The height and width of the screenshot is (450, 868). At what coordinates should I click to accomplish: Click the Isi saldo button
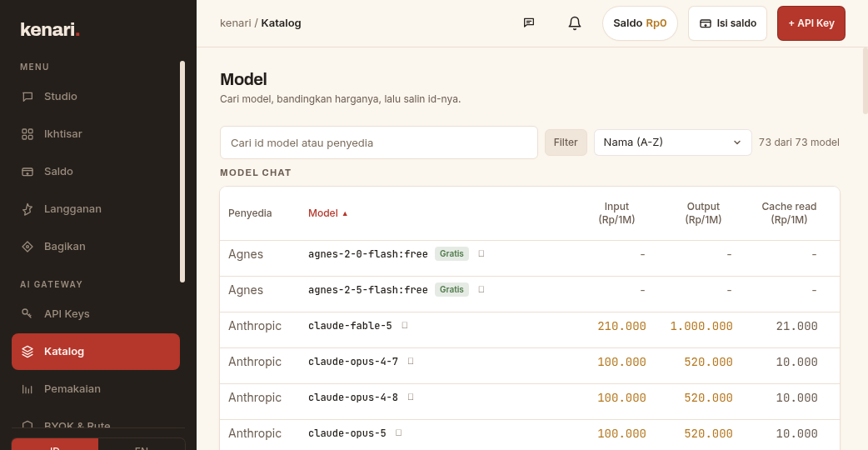tap(727, 23)
